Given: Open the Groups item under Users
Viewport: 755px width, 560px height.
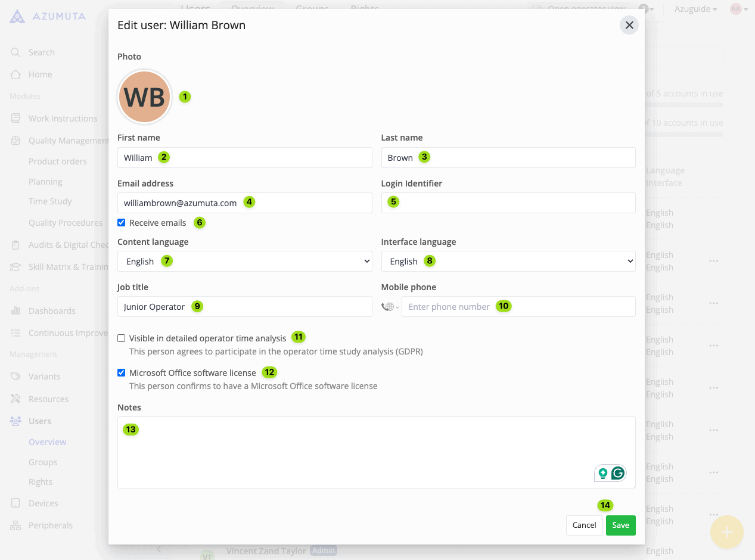Looking at the screenshot, I should (x=43, y=462).
